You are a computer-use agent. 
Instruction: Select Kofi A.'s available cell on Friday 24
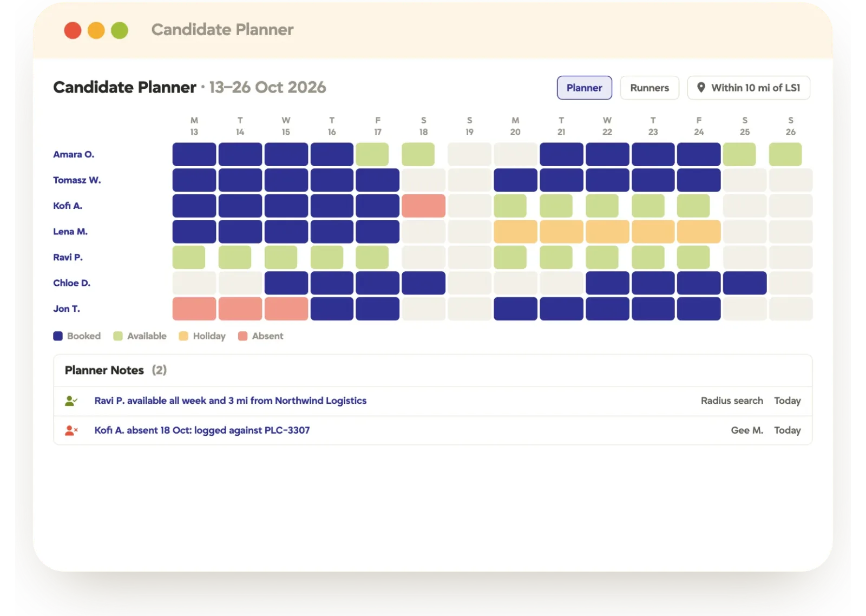pos(693,206)
